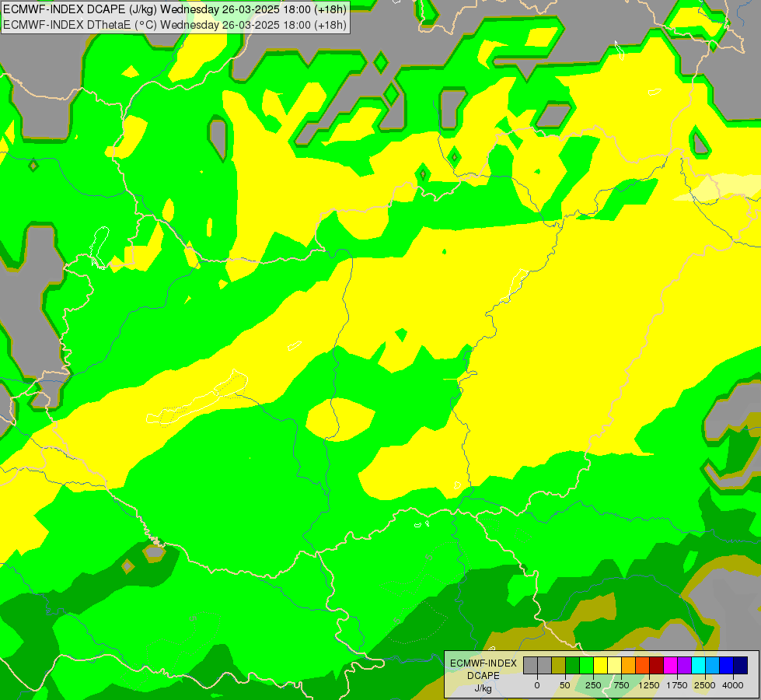The width and height of the screenshot is (761, 700).
Task: Click the legend value '4000'
Action: (x=733, y=685)
